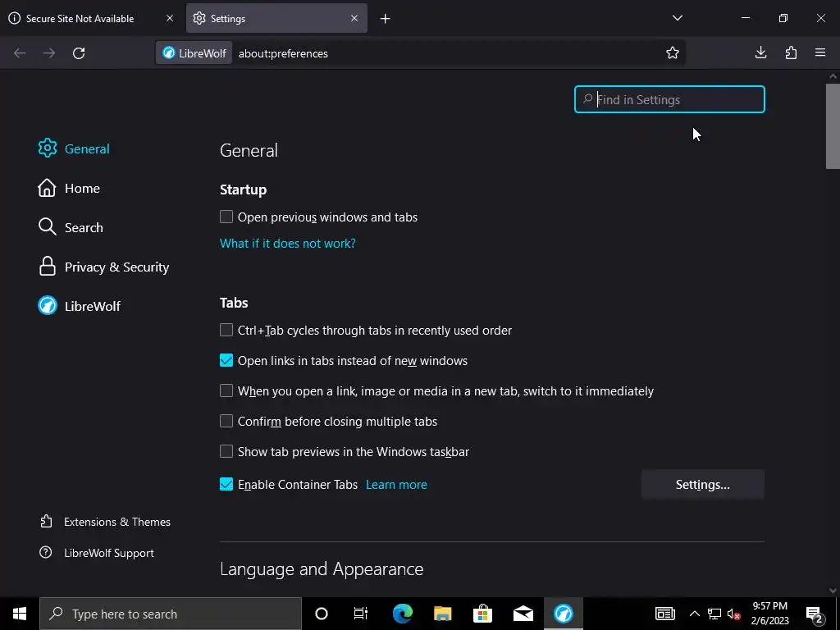This screenshot has height=630, width=840.
Task: Launch Microsoft Edge from the taskbar
Action: (402, 614)
